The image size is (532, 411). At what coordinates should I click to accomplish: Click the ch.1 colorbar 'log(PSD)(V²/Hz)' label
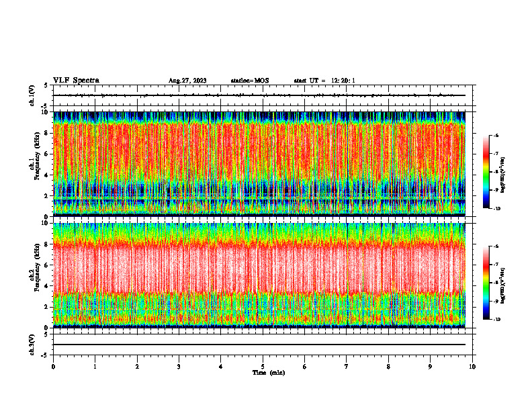[503, 175]
